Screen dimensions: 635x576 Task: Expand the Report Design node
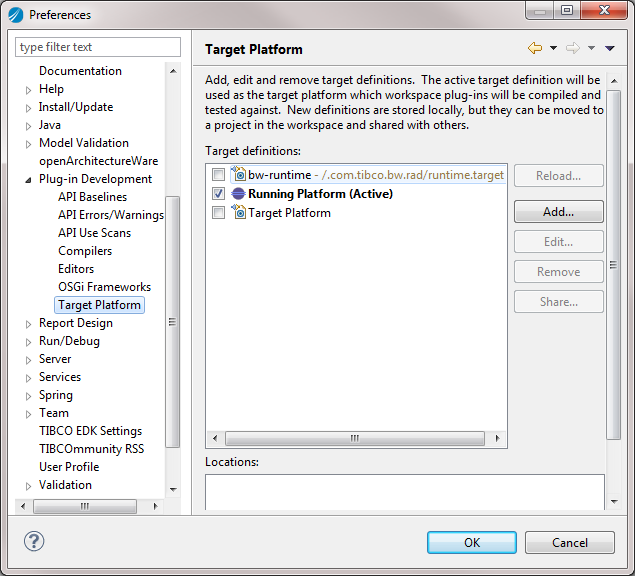(28, 324)
